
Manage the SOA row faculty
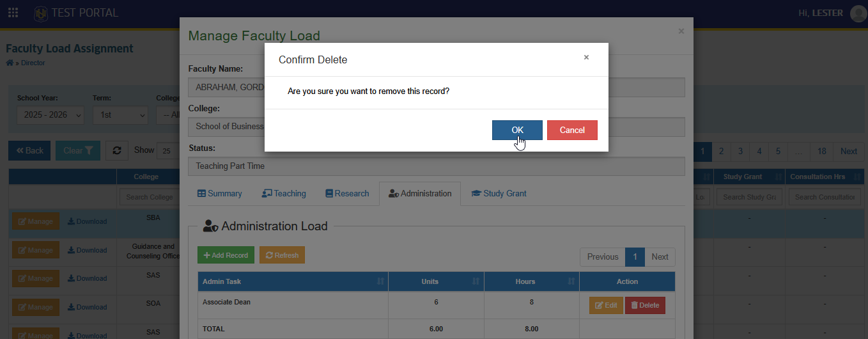pos(36,307)
